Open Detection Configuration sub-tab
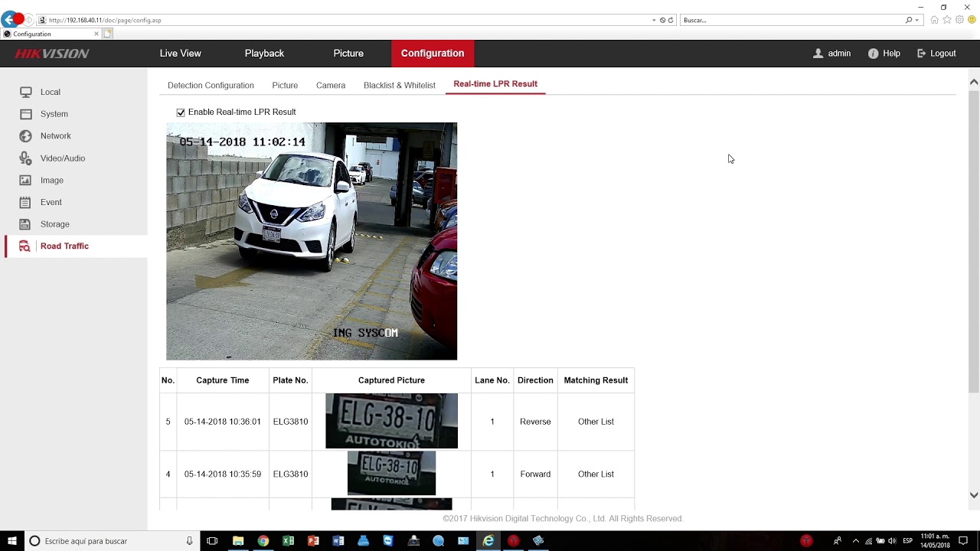Screen dimensions: 980x551 211,86
